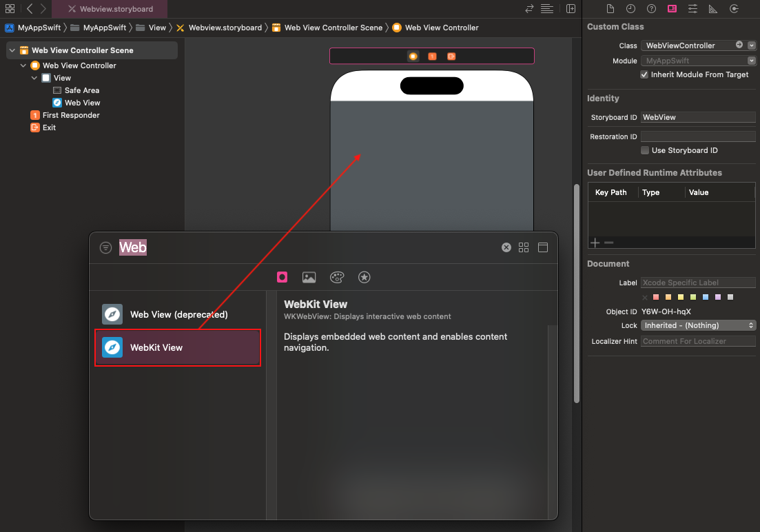This screenshot has width=760, height=532.
Task: Show the History inspector
Action: 630,9
